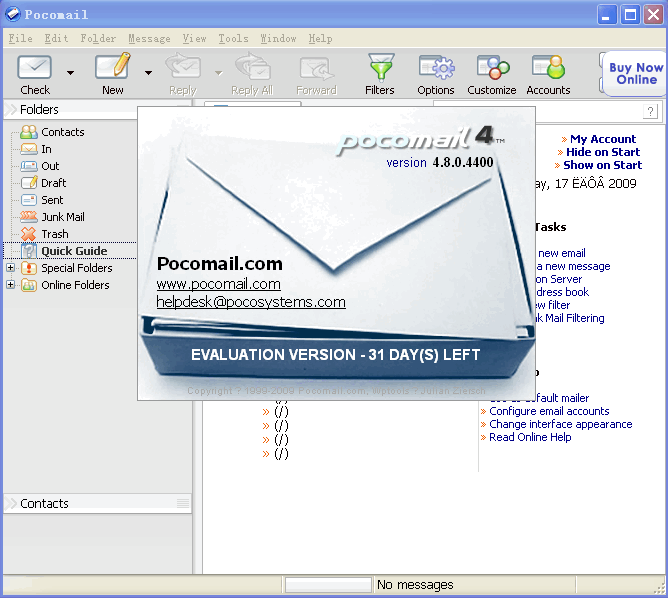This screenshot has width=668, height=598.
Task: Click the Quick Guide tree label
Action: coord(74,251)
